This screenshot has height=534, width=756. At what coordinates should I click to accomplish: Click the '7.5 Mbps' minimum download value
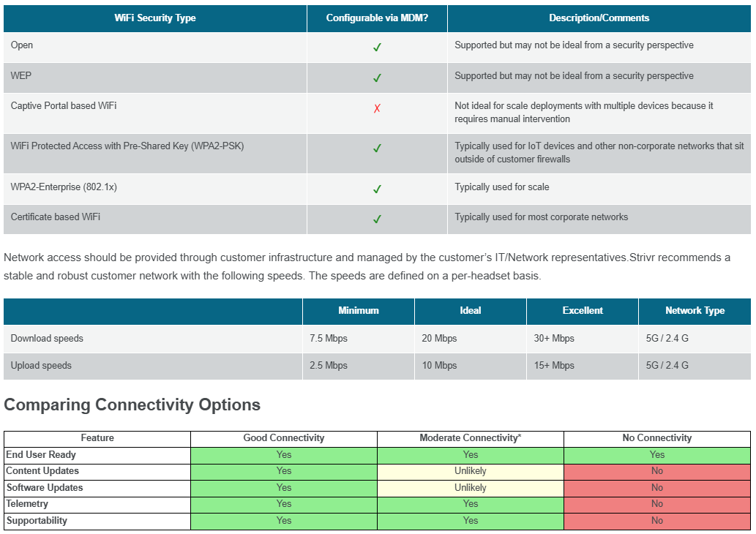pos(329,339)
